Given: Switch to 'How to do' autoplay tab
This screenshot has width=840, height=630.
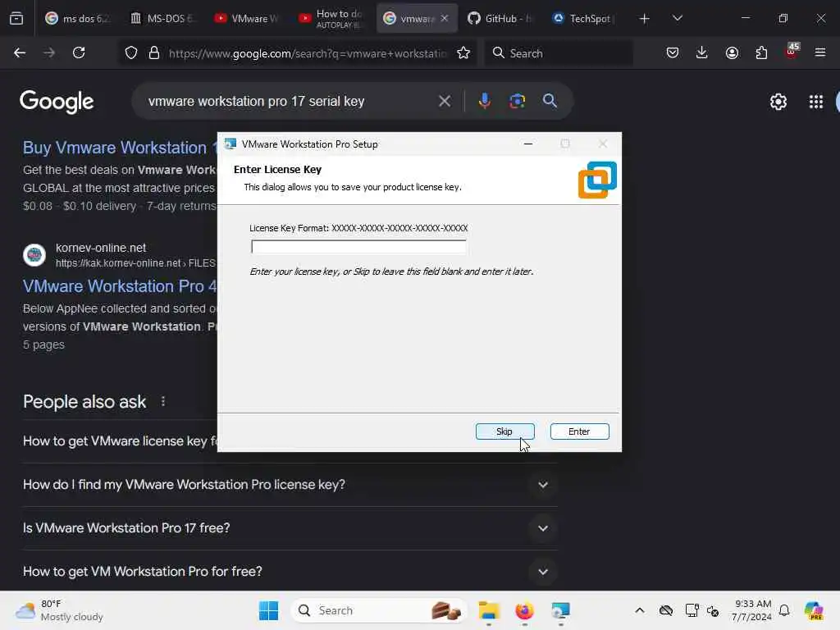Looking at the screenshot, I should (332, 18).
